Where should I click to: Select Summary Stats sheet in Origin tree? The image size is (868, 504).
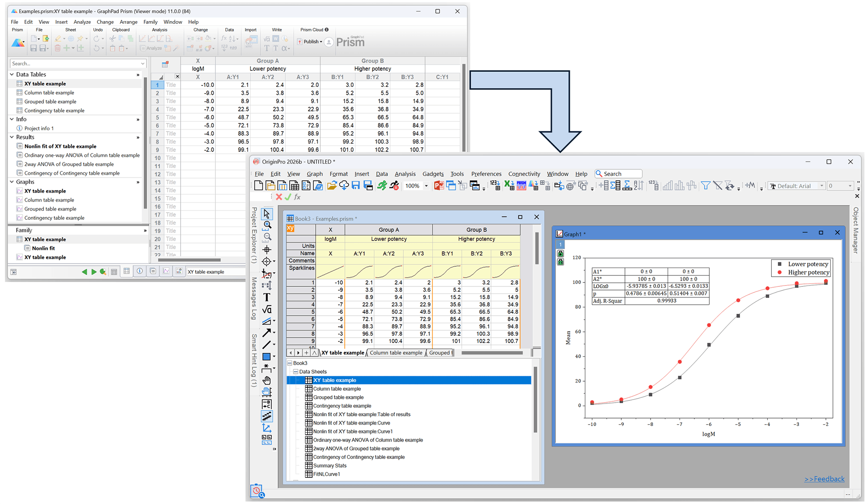[x=330, y=466]
